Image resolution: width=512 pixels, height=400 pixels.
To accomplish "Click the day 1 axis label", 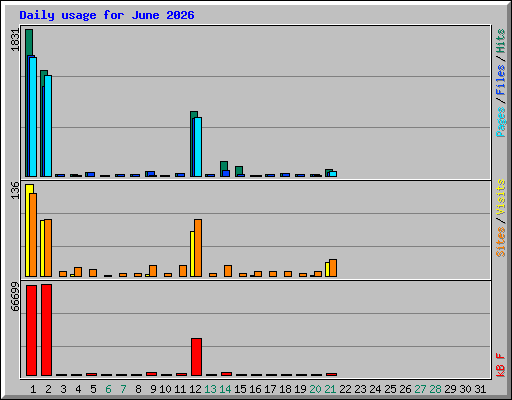I will coord(33,389).
